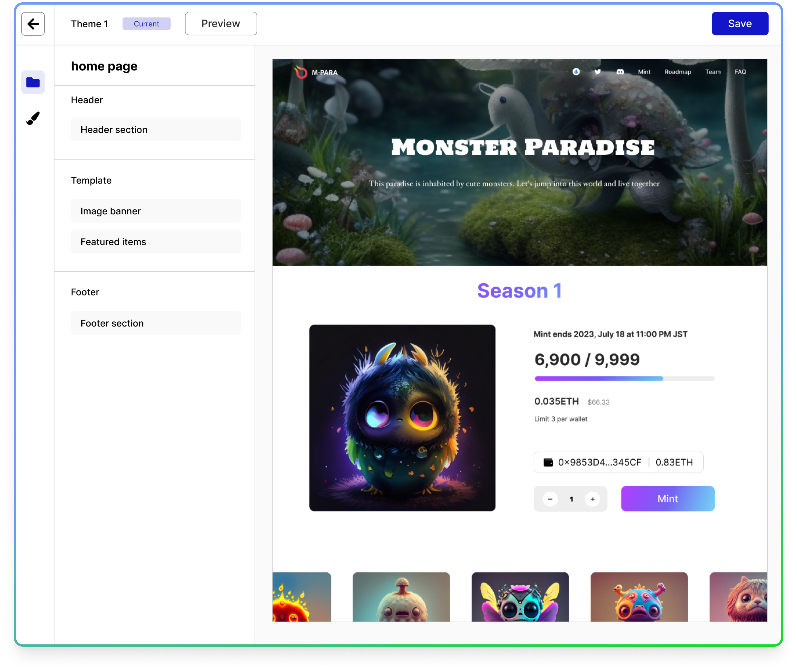Select the Image banner template item
Image resolution: width=797 pixels, height=672 pixels.
click(156, 211)
